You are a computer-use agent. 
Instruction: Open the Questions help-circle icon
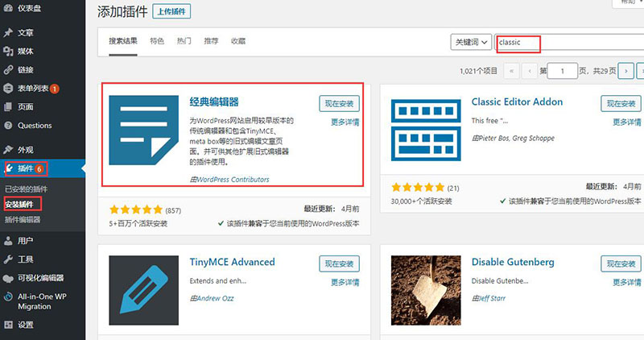(8, 126)
